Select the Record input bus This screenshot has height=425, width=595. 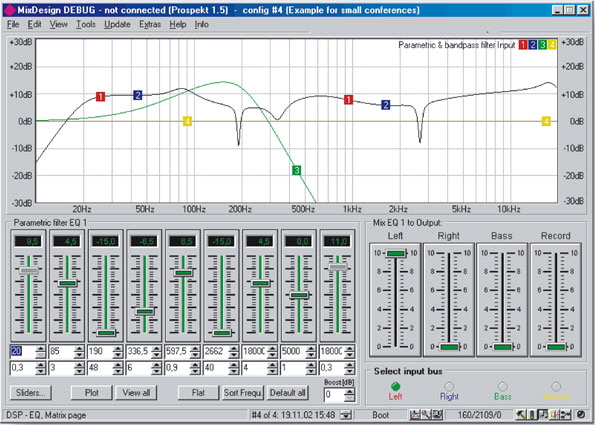coord(556,387)
